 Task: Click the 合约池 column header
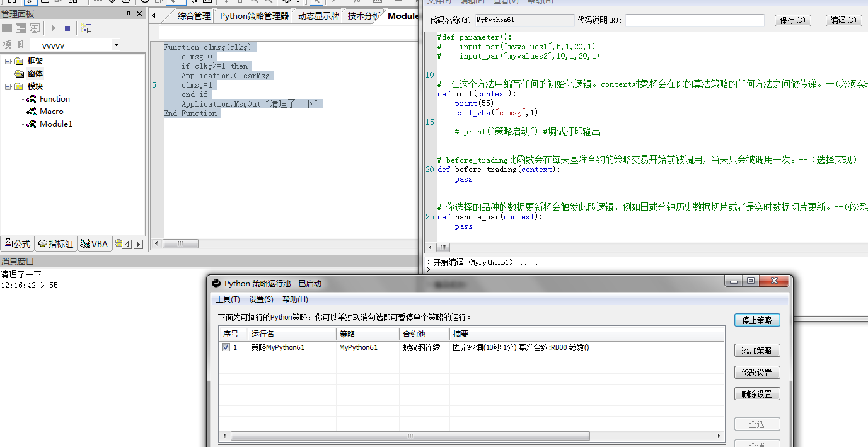coord(424,334)
